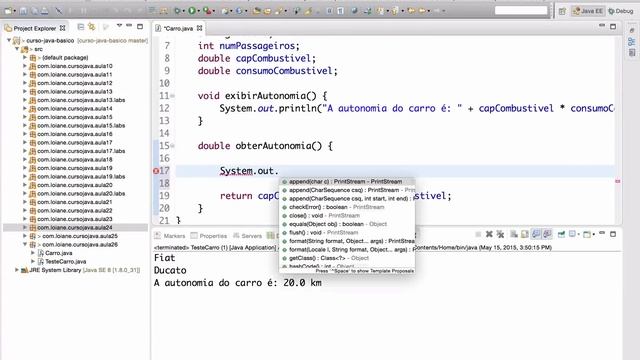Choose flush() : void proposal

click(x=347, y=233)
